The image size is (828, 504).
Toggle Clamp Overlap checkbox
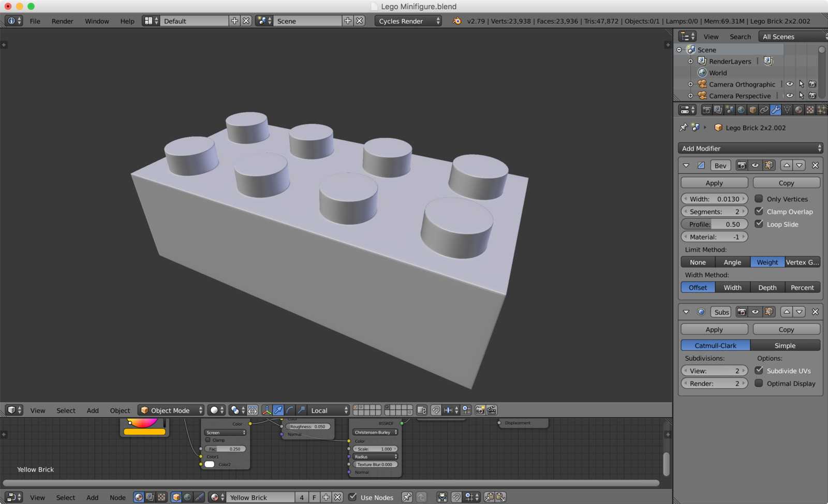759,211
